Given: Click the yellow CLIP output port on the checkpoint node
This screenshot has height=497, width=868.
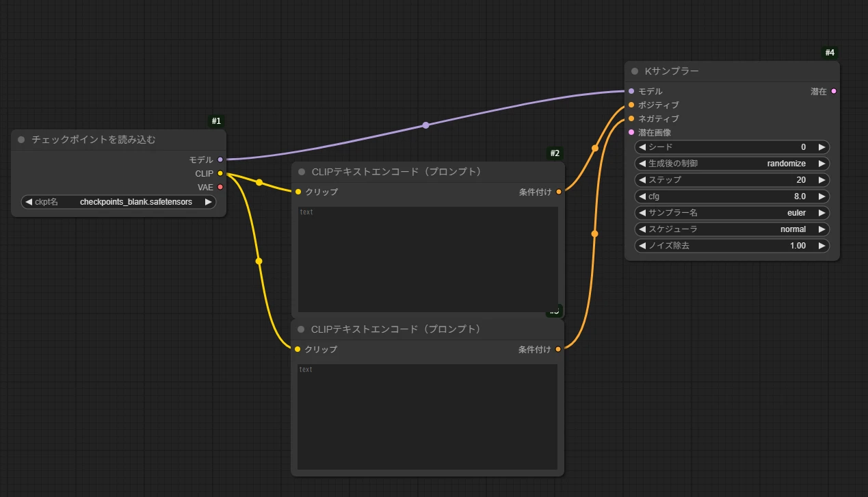Looking at the screenshot, I should pos(220,173).
